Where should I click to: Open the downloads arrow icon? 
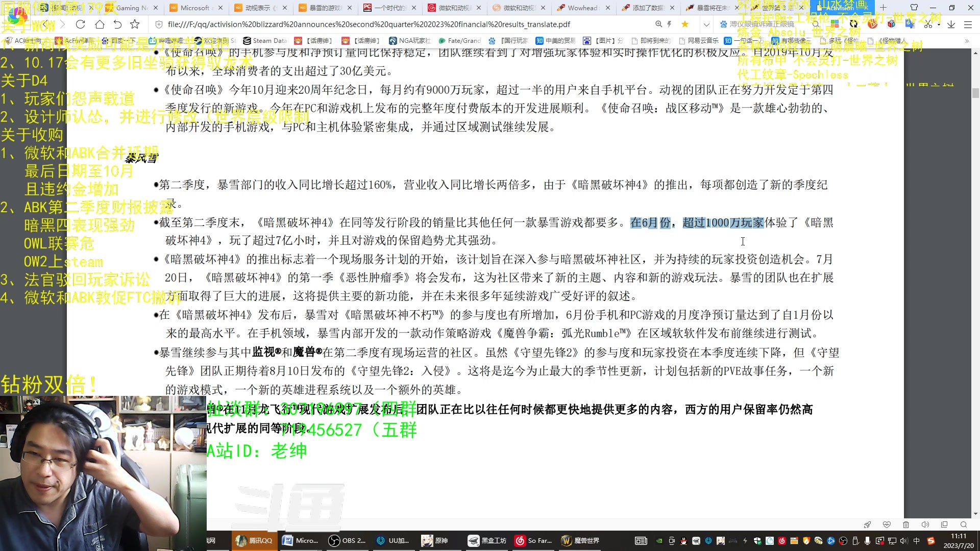coord(951,24)
